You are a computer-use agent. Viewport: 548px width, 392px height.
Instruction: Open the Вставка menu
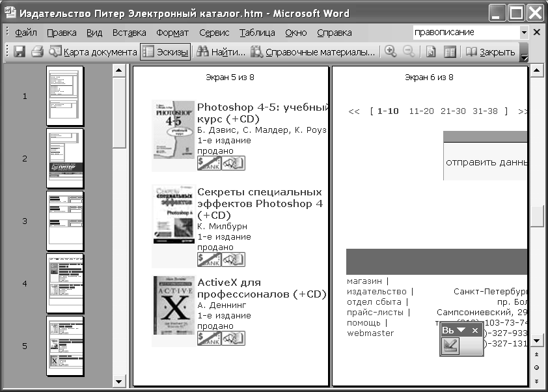(130, 33)
